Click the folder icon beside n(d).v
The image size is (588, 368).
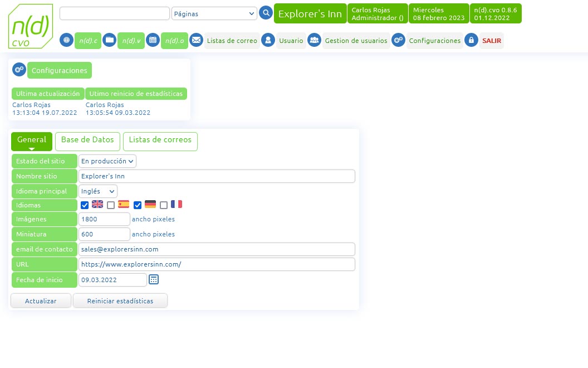tap(110, 40)
